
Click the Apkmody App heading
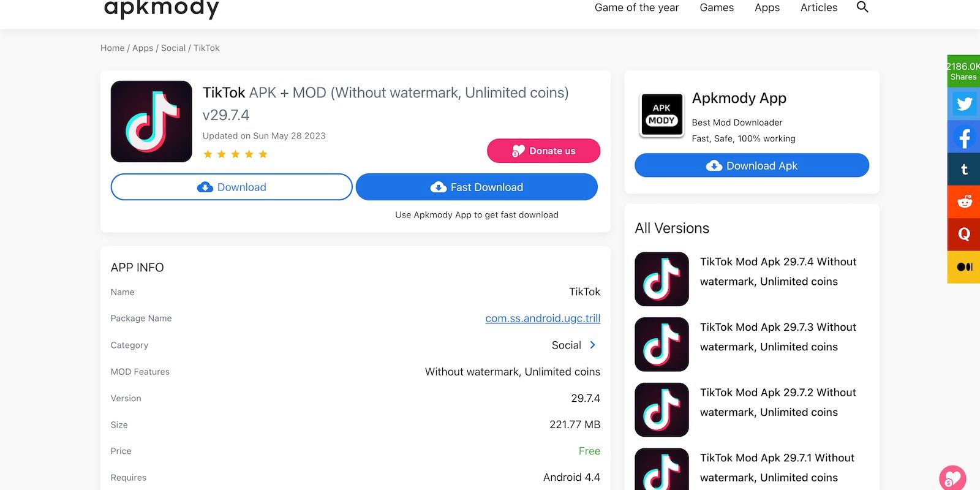tap(739, 98)
